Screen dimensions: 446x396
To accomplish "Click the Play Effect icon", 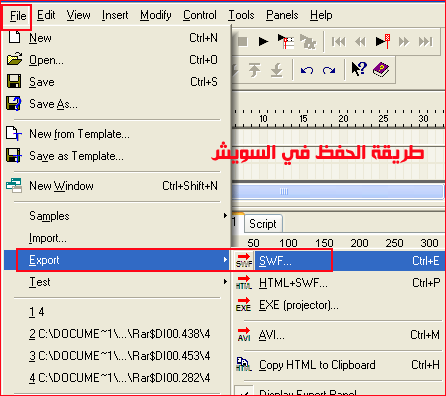I will click(308, 41).
